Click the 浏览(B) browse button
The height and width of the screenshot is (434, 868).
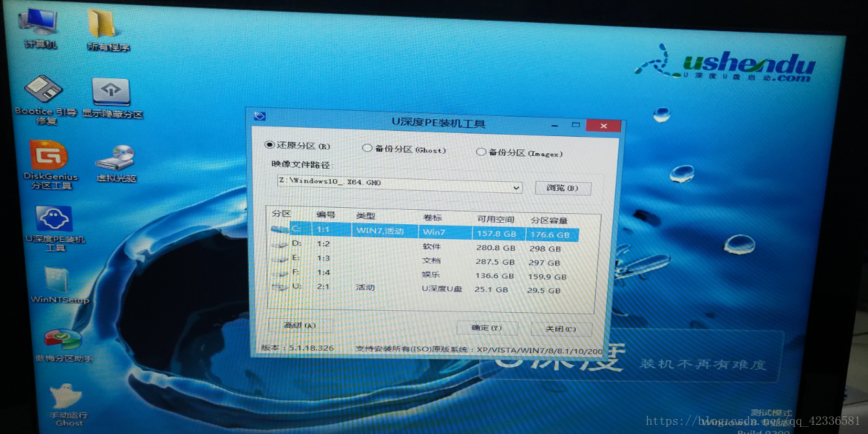563,188
